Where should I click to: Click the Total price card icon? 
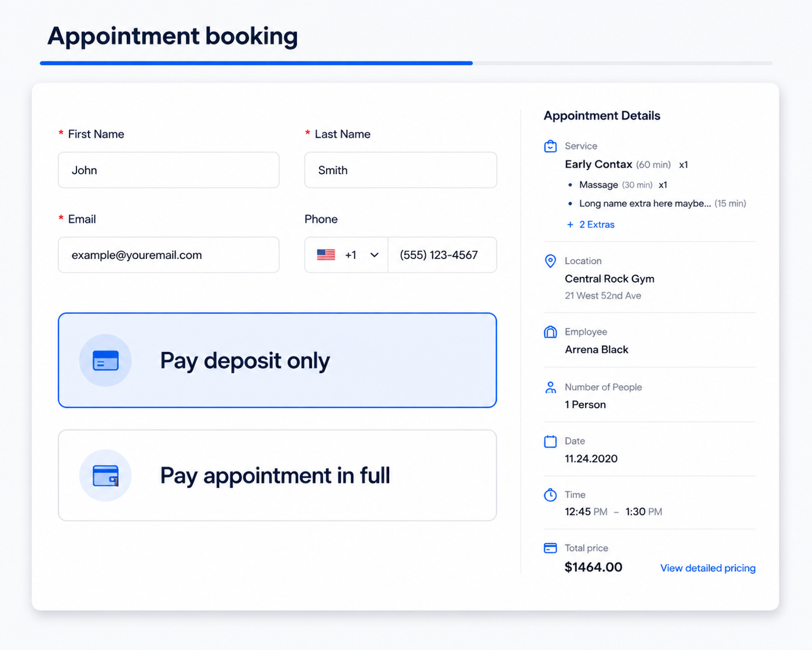pyautogui.click(x=550, y=548)
